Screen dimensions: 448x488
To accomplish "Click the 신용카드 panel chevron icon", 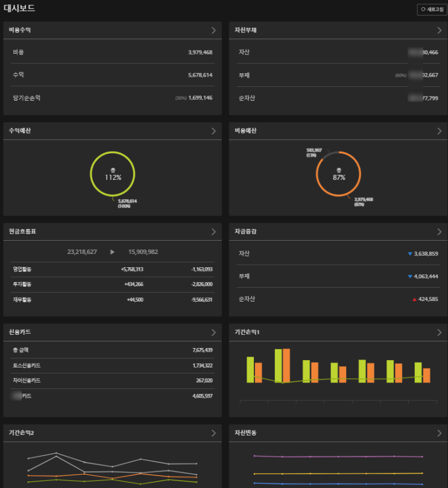I will [213, 332].
